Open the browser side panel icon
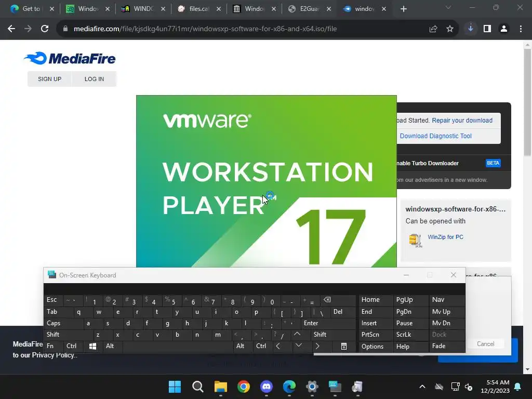The height and width of the screenshot is (399, 532). (487, 29)
